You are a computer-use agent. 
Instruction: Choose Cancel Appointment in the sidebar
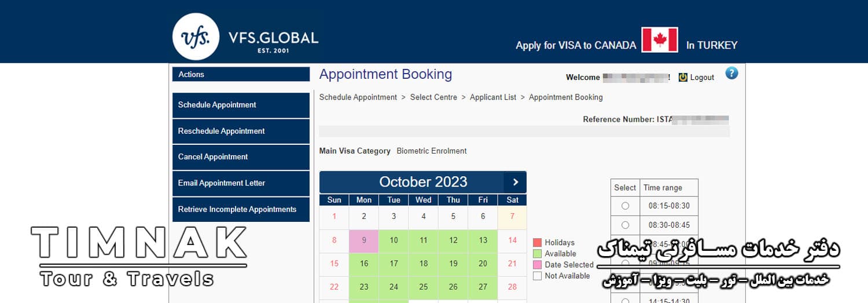coord(241,157)
